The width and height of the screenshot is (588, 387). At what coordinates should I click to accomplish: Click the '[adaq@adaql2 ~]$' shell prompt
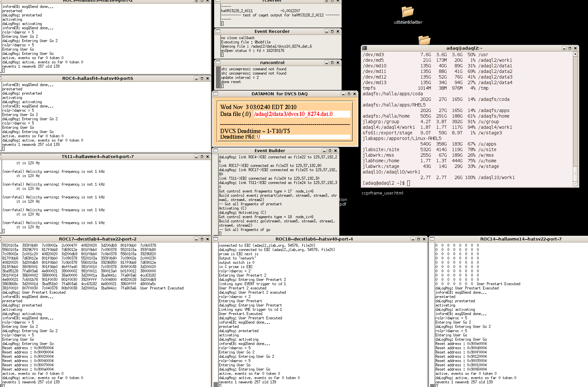coord(384,183)
